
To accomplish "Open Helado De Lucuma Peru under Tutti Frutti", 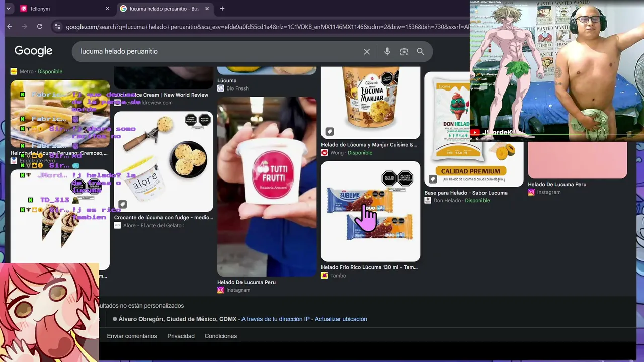I will pos(247,282).
